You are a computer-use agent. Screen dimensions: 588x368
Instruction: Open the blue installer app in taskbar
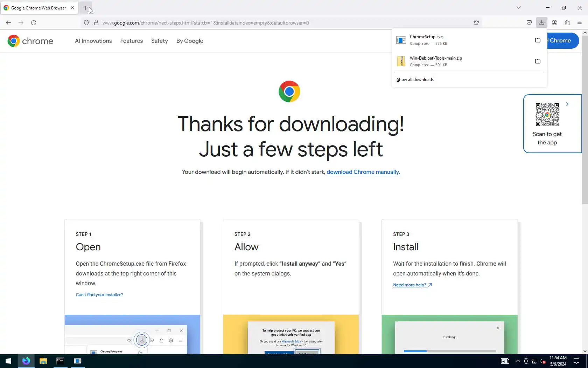click(77, 361)
